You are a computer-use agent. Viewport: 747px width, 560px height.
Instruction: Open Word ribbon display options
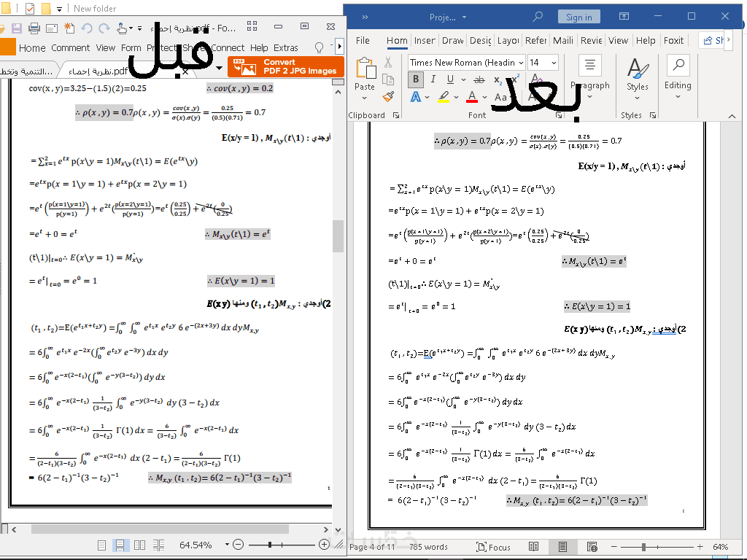point(624,16)
